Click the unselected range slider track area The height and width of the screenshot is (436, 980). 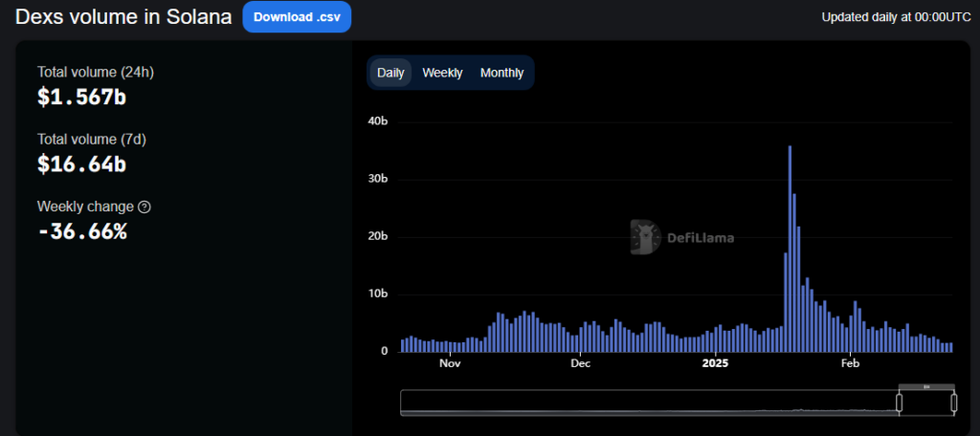(x=651, y=403)
